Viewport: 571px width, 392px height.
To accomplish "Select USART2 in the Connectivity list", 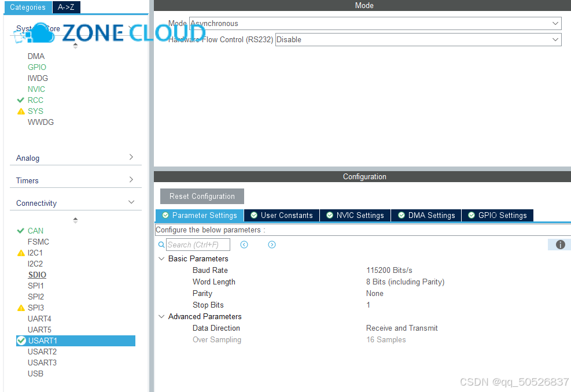I will point(42,352).
